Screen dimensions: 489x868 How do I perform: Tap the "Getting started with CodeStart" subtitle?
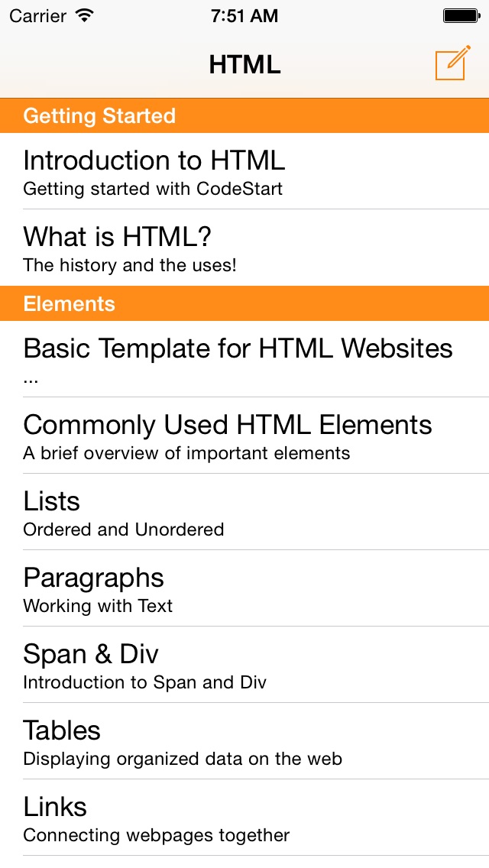(x=153, y=189)
